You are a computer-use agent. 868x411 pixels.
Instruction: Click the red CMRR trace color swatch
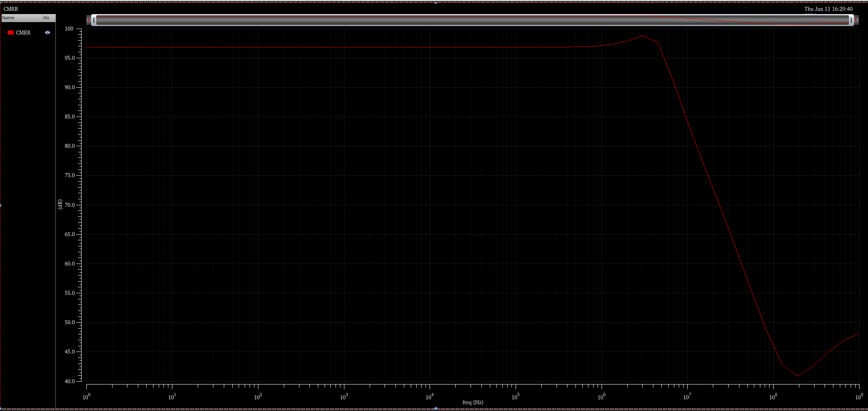(x=11, y=33)
